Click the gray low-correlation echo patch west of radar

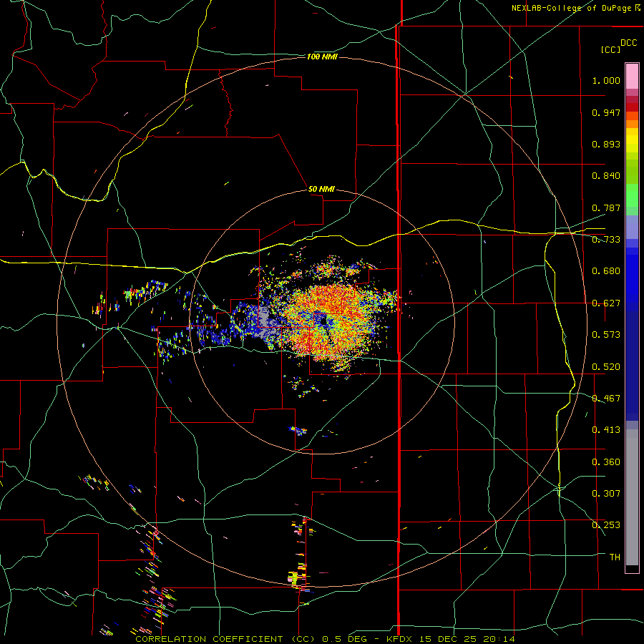click(x=263, y=321)
